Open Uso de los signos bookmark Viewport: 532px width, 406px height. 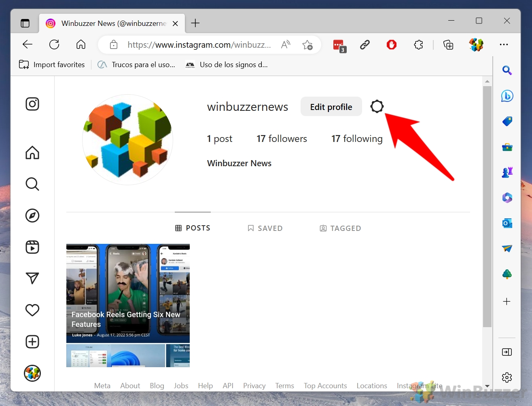(x=227, y=65)
